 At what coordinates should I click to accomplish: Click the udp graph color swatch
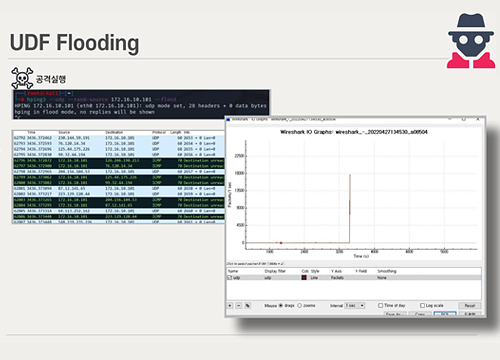click(x=304, y=278)
